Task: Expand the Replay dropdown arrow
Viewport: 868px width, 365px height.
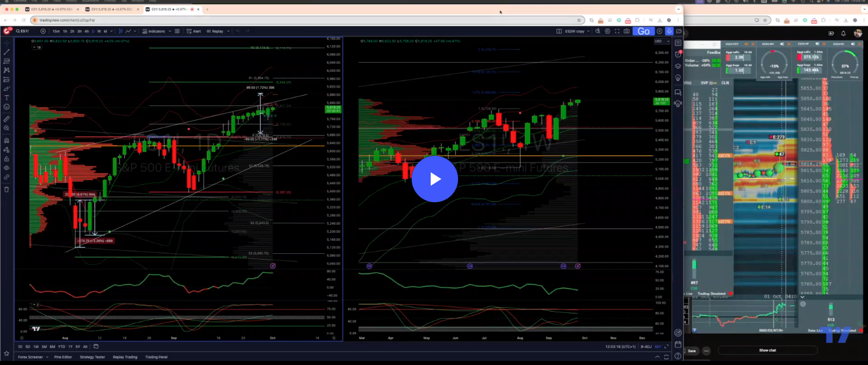Action: (x=228, y=31)
